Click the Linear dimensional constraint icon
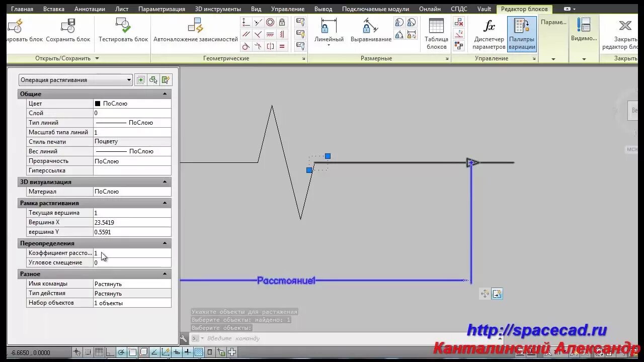644x362 pixels. click(329, 25)
